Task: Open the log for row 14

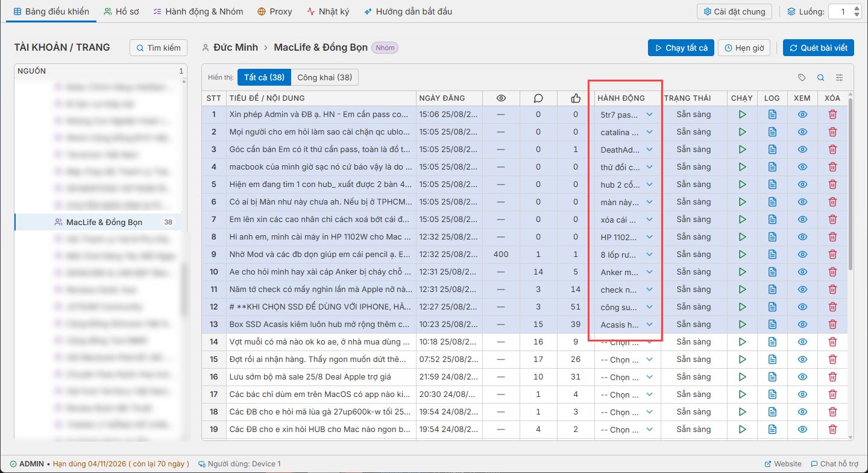Action: pyautogui.click(x=772, y=342)
